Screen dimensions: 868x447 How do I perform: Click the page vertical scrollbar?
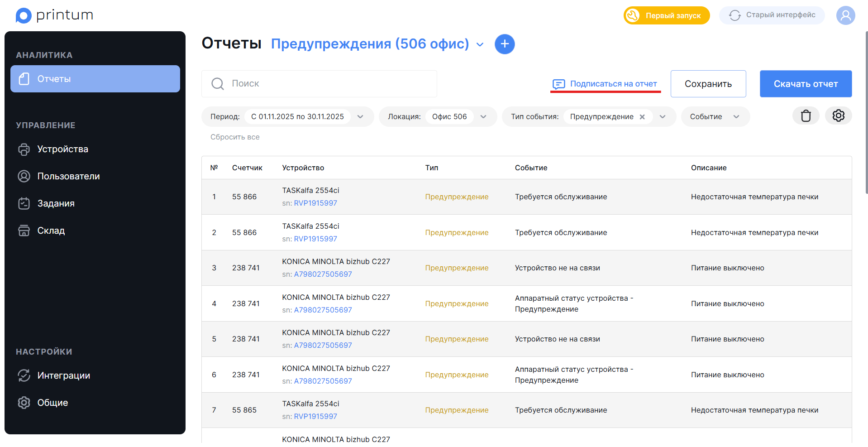coord(866,113)
